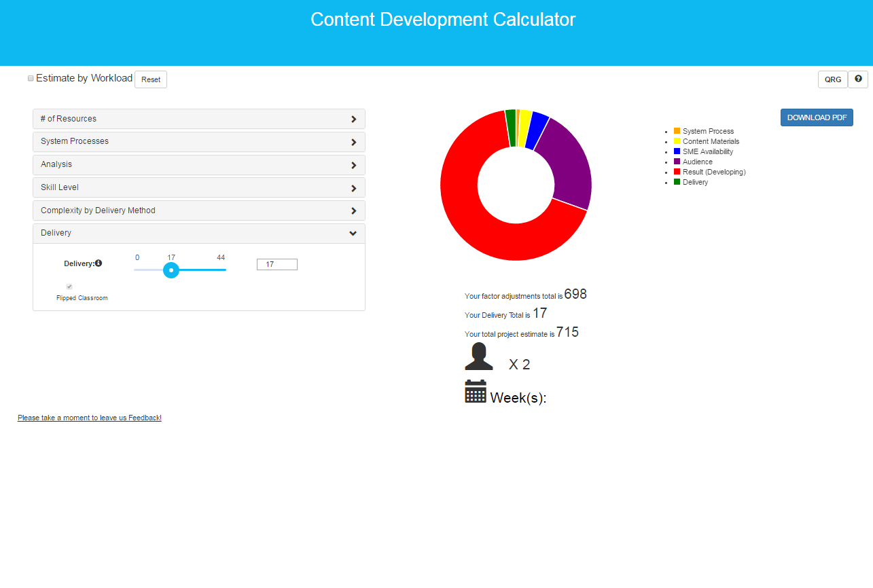Click the red Result segment of donut chart
This screenshot has width=873, height=588.
coord(476,224)
